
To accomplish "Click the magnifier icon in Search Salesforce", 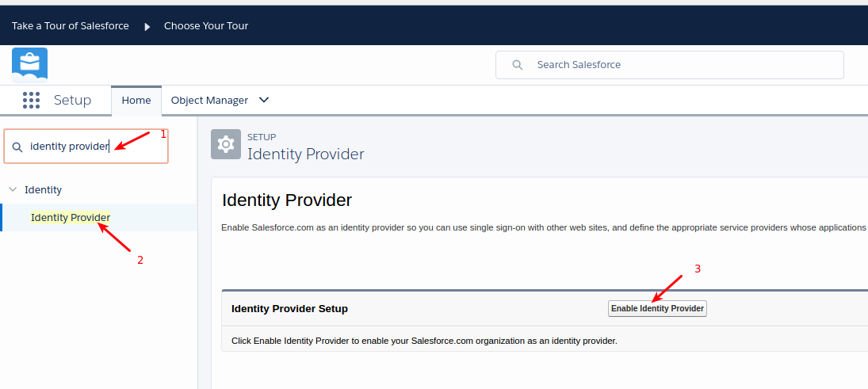I will pos(517,65).
